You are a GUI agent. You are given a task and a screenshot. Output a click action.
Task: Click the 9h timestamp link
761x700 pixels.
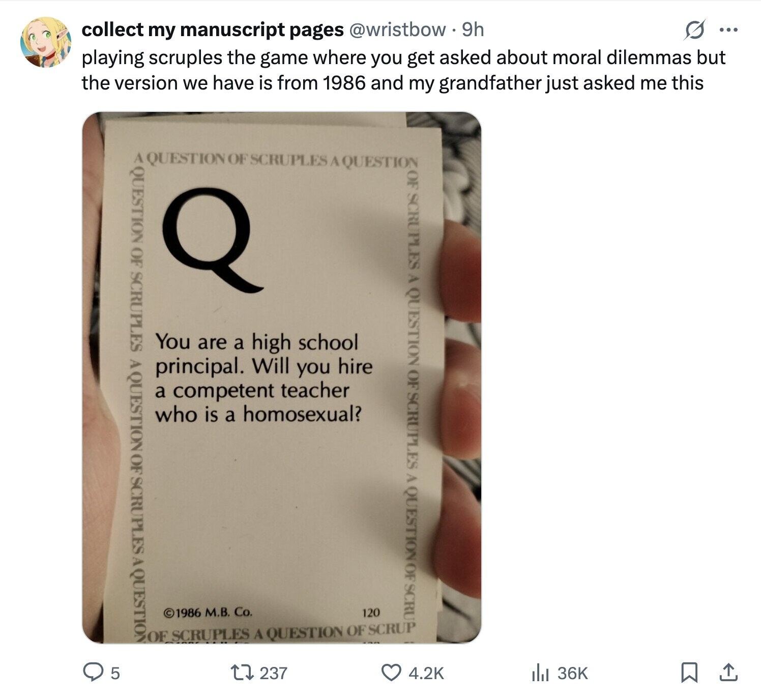tap(473, 30)
